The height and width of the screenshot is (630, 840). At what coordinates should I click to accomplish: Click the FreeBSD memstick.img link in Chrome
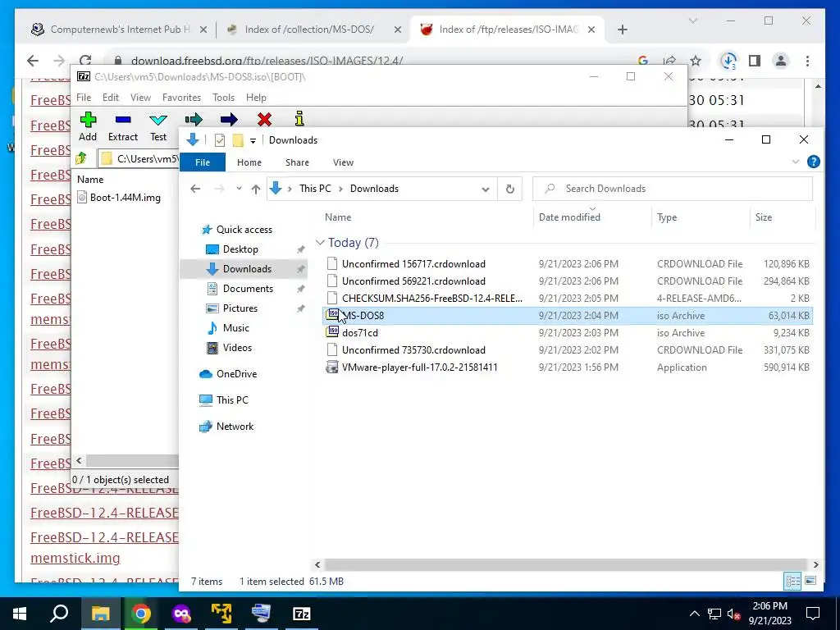point(75,558)
